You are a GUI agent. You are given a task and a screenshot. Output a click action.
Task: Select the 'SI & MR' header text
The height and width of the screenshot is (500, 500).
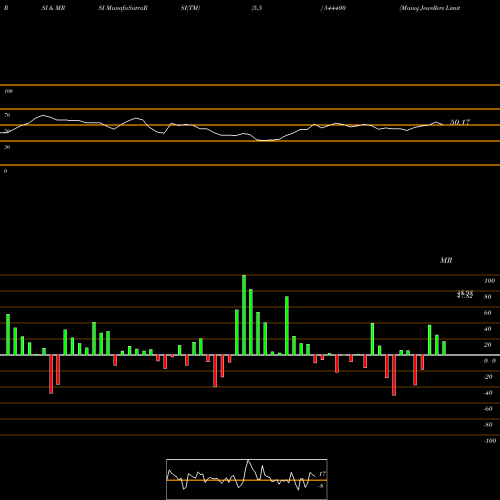click(x=53, y=8)
